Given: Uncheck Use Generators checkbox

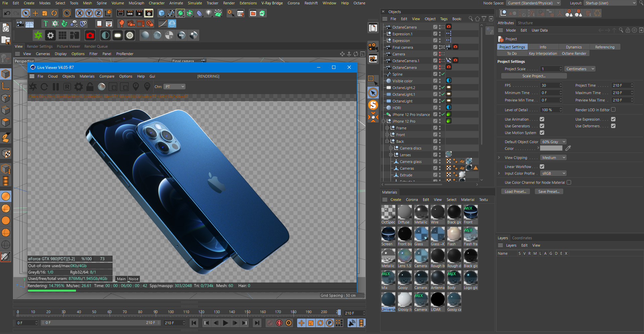Looking at the screenshot, I should pyautogui.click(x=542, y=126).
